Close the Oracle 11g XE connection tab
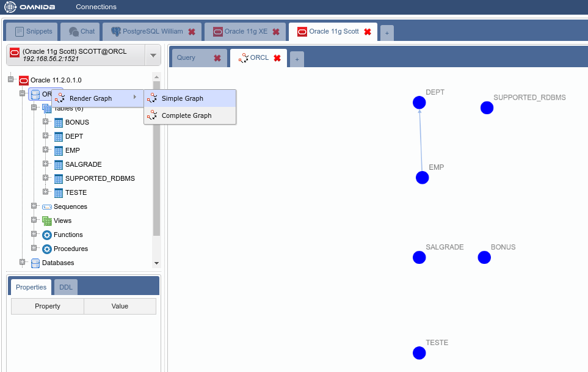The width and height of the screenshot is (588, 372). point(275,32)
